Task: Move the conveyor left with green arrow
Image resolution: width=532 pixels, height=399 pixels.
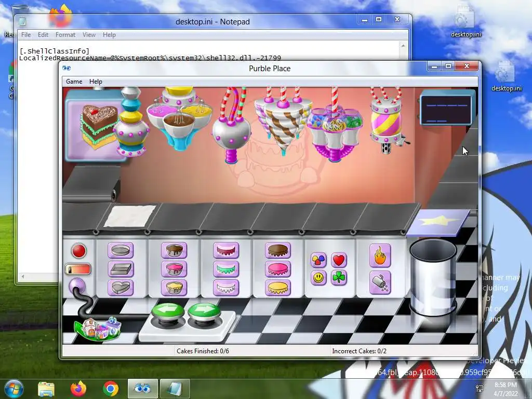Action: tap(168, 311)
